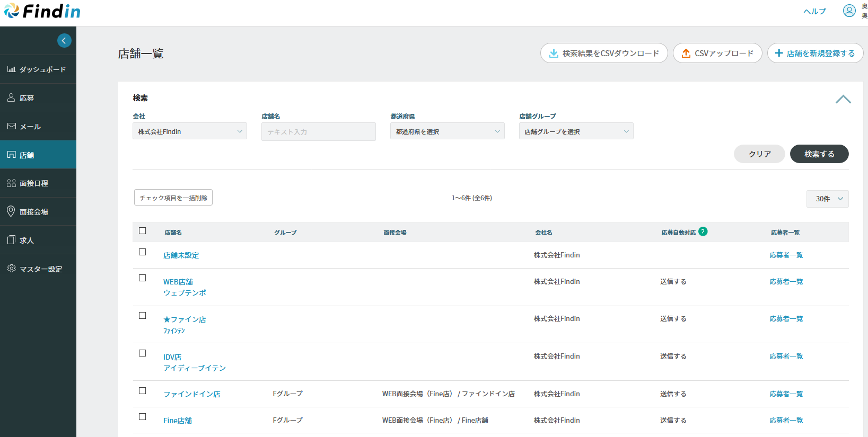The width and height of the screenshot is (868, 437).
Task: Download search results as CSV
Action: pyautogui.click(x=603, y=53)
